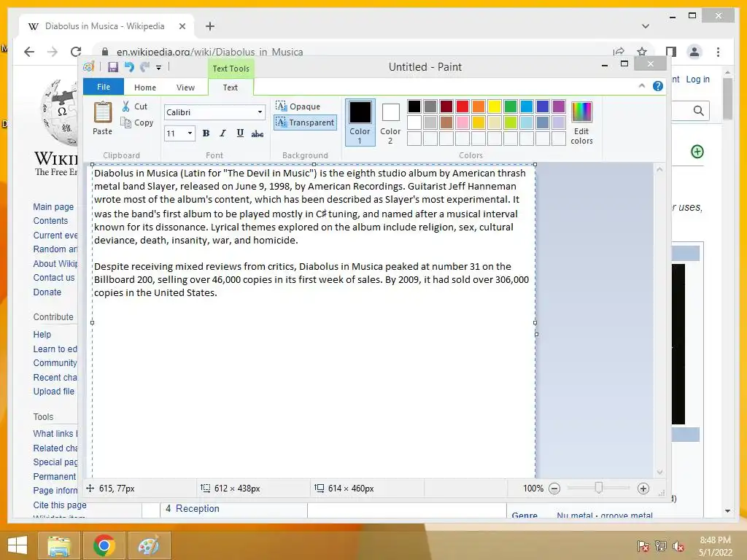Click the Text Tools contextual tab header
The image size is (747, 560).
tap(231, 68)
